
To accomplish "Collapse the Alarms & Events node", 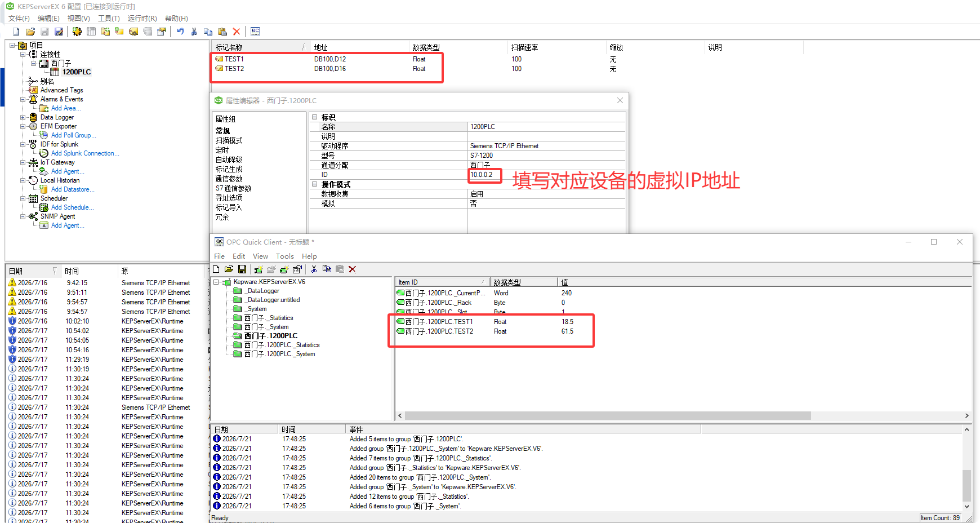I will [23, 100].
